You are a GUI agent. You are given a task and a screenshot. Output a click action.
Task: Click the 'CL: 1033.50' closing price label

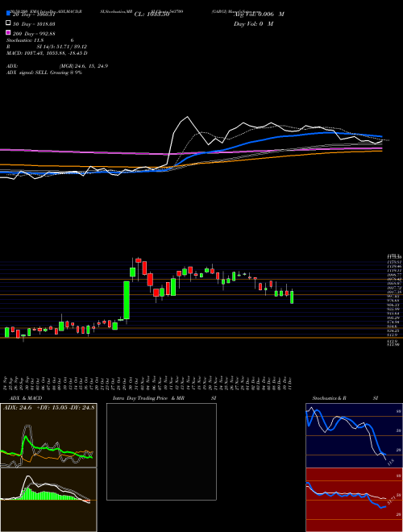(152, 15)
